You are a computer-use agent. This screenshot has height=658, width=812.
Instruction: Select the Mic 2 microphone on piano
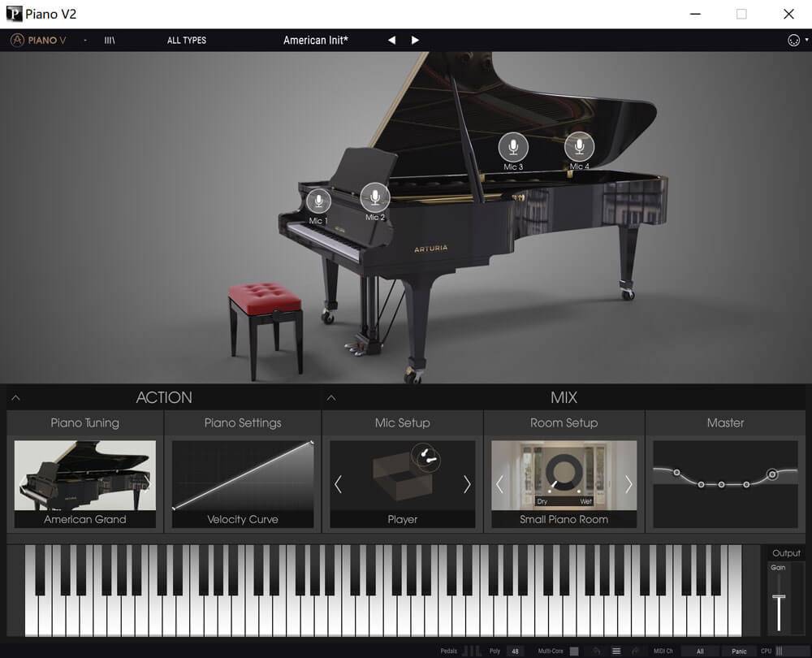374,197
